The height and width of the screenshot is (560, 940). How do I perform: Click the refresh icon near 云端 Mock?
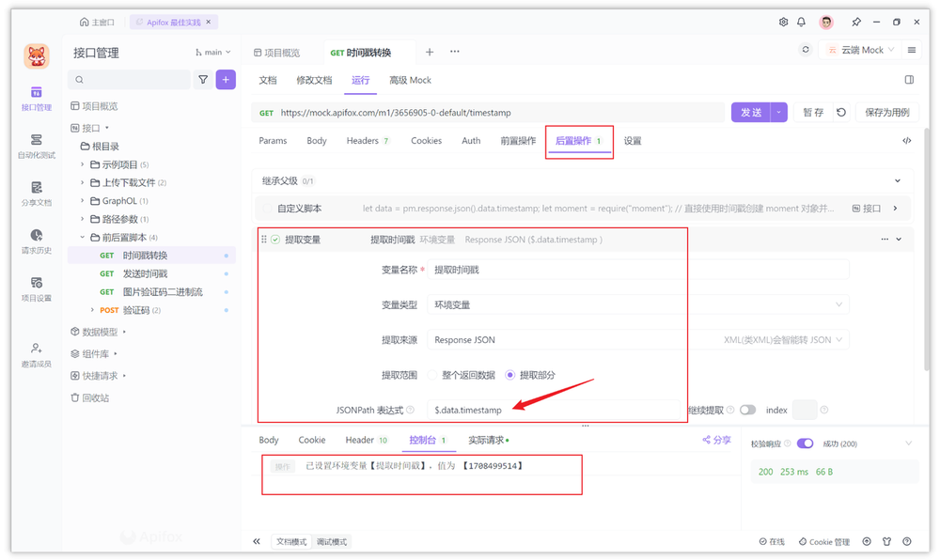point(806,49)
